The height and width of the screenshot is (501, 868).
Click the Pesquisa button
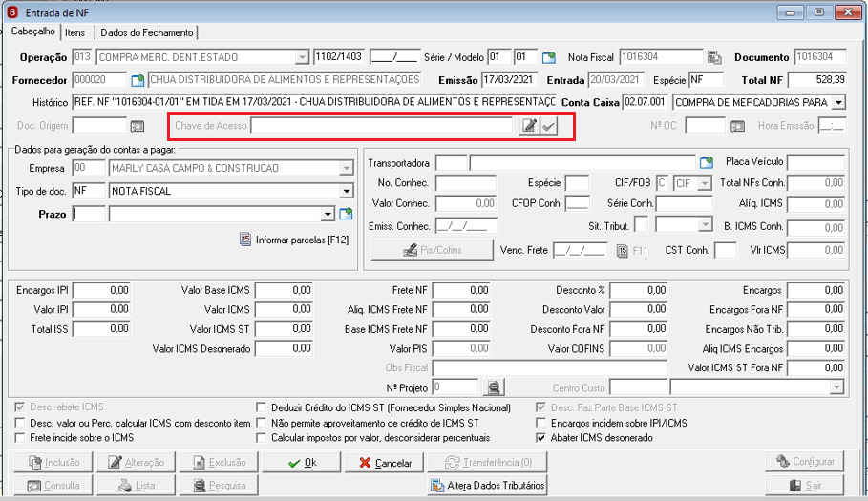[219, 486]
